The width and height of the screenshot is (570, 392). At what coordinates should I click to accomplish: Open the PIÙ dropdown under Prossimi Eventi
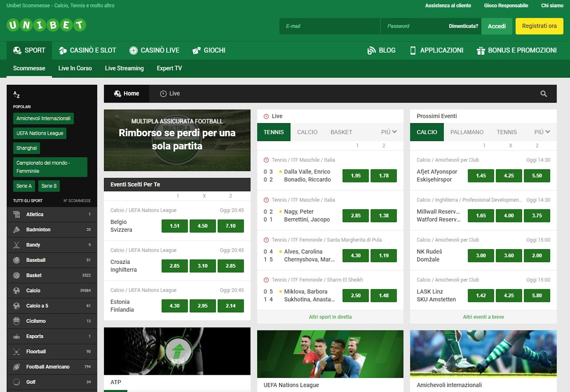[x=542, y=132]
